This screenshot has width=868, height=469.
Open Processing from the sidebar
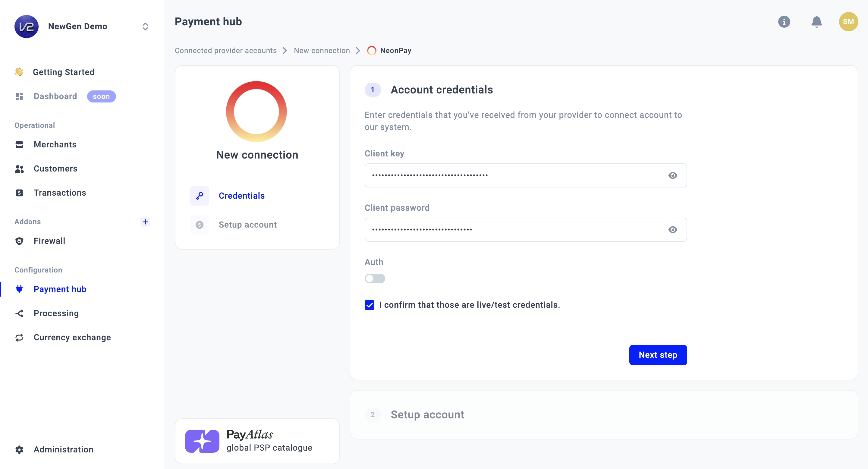click(x=56, y=313)
